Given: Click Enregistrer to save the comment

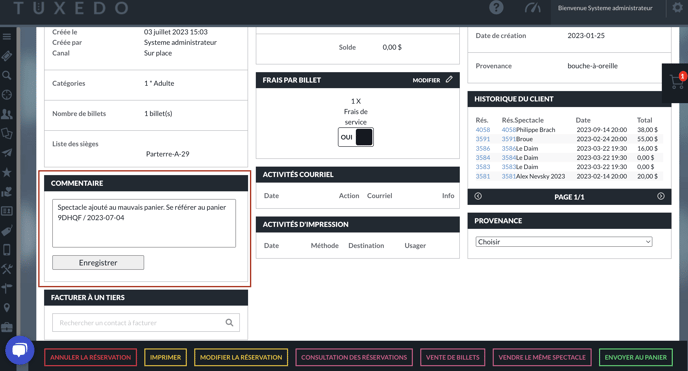Looking at the screenshot, I should tap(98, 263).
